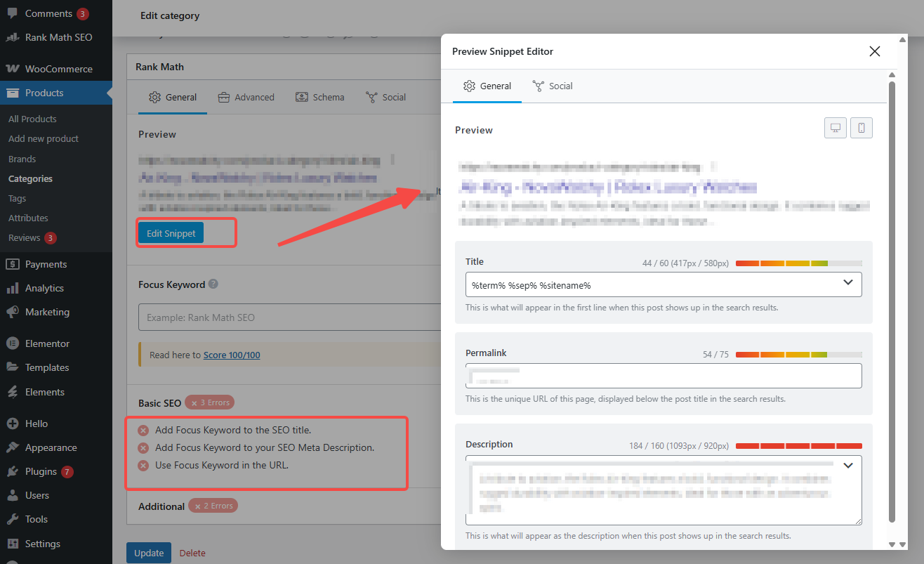Click inside the Focus Keyword input field

[281, 317]
